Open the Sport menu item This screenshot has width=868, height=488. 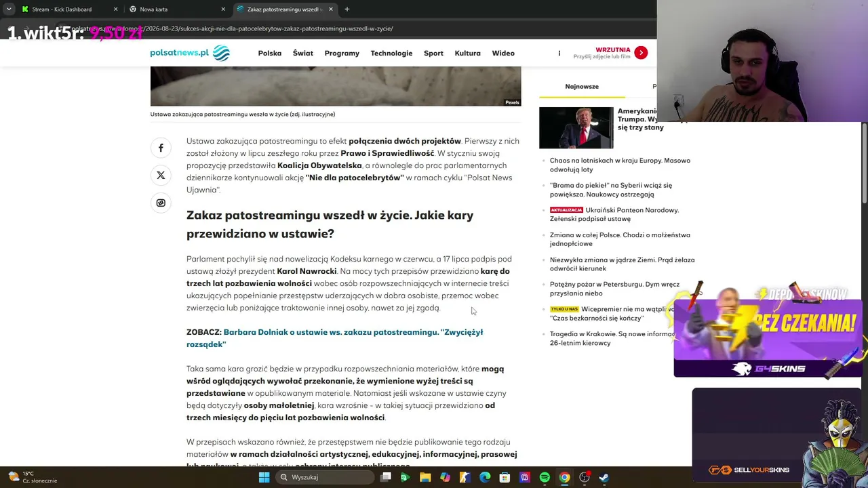click(x=433, y=53)
